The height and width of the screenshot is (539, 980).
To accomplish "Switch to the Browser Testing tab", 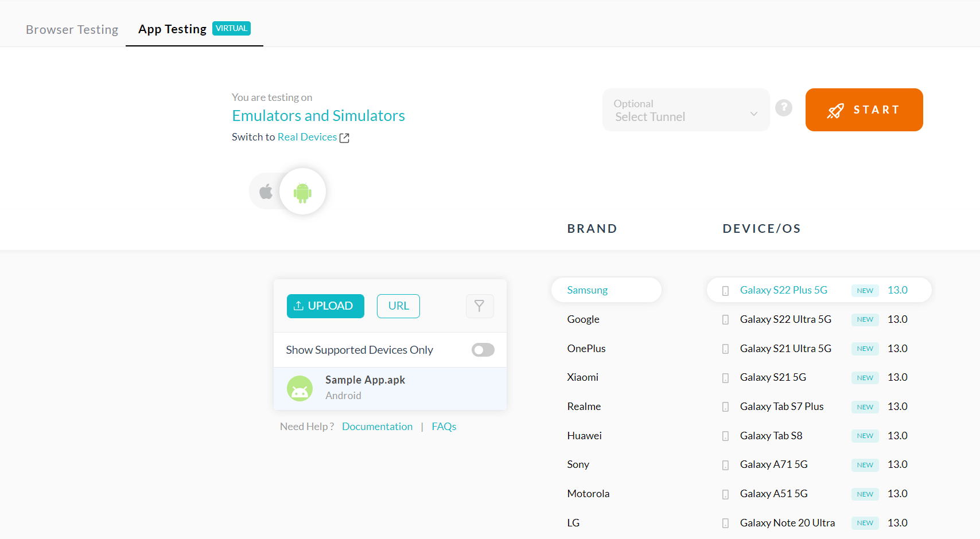I will point(72,29).
